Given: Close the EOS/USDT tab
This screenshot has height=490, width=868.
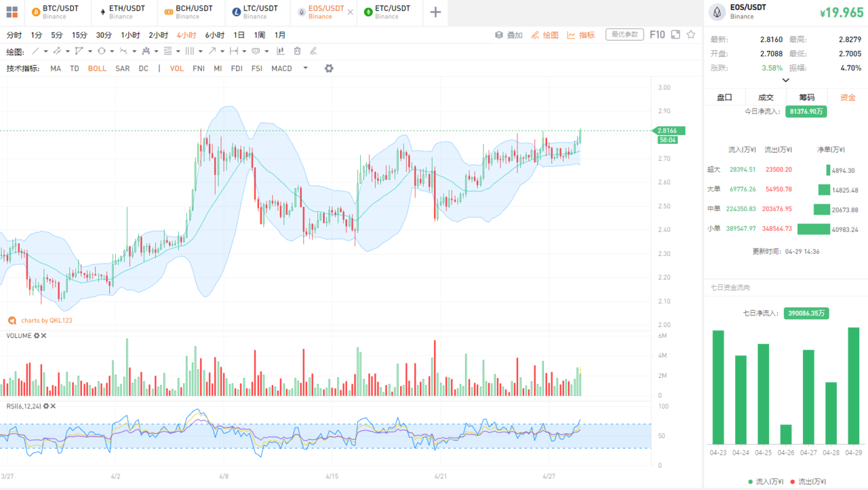Looking at the screenshot, I should [351, 12].
